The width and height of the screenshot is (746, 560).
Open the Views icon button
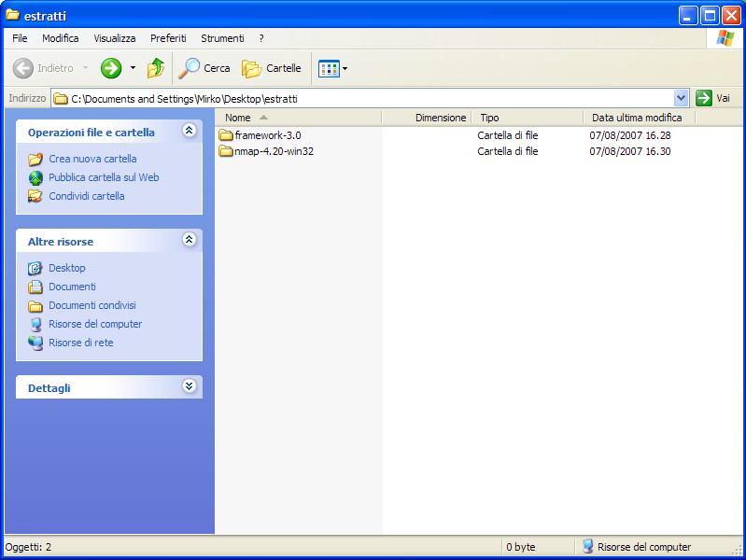[x=329, y=68]
